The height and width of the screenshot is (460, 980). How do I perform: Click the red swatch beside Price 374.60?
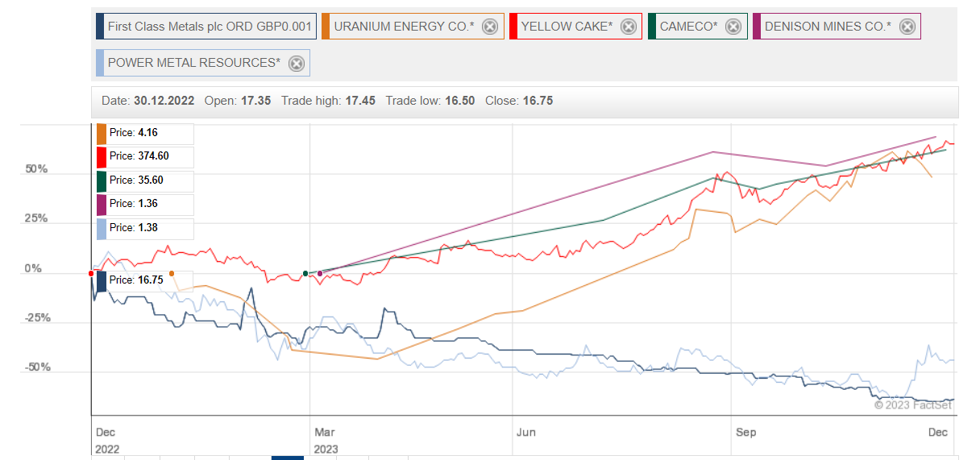tap(102, 156)
